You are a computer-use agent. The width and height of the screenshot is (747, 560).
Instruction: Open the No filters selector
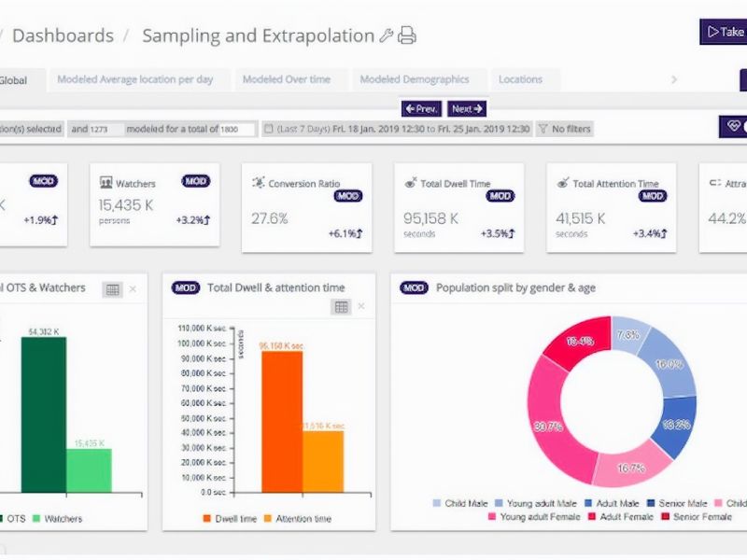click(565, 129)
